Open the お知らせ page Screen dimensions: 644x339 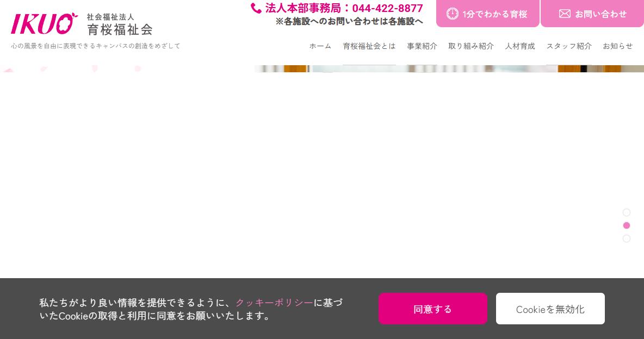click(618, 46)
